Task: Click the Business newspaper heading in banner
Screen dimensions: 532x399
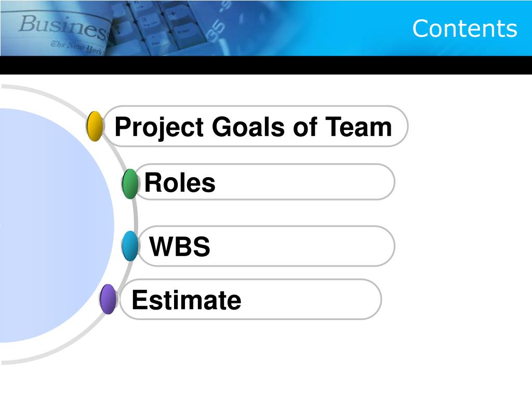Action: (x=64, y=26)
